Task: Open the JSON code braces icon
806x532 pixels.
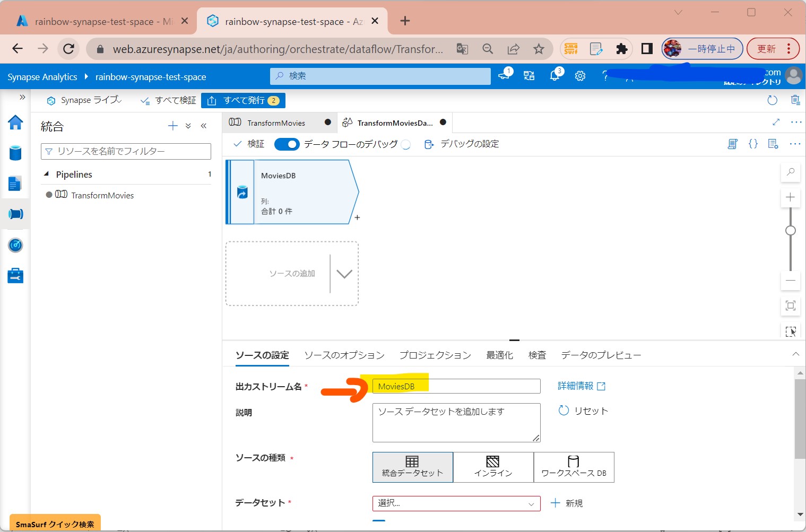Action: 753,144
